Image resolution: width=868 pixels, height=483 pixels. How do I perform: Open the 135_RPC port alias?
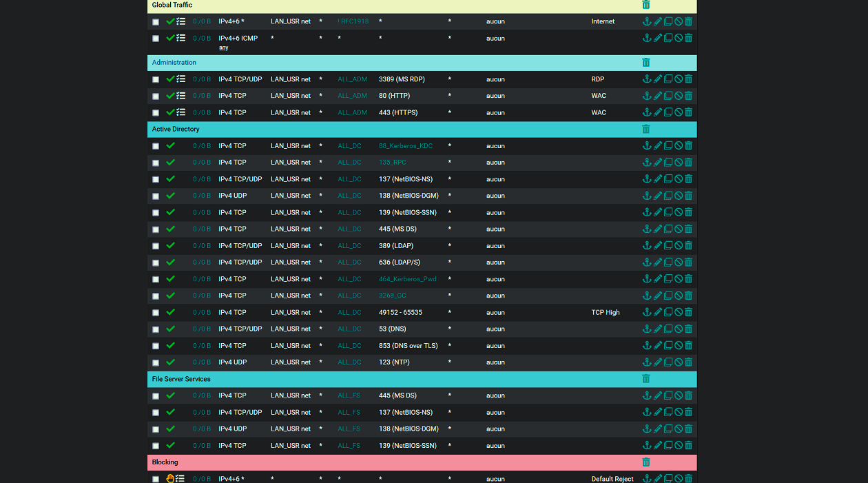393,163
